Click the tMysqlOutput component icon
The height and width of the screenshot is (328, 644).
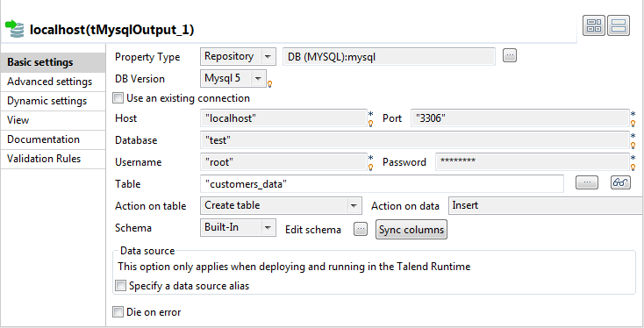click(x=15, y=29)
